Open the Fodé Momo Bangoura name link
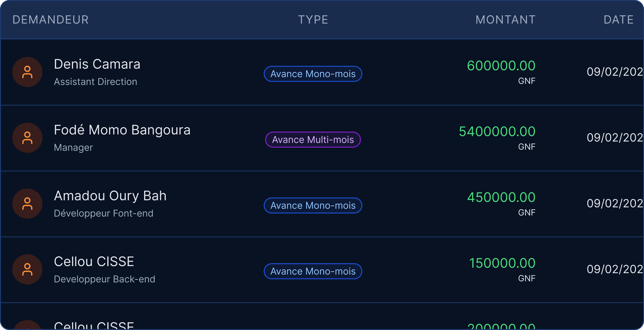Viewport: 644px width, 330px height. click(x=122, y=130)
